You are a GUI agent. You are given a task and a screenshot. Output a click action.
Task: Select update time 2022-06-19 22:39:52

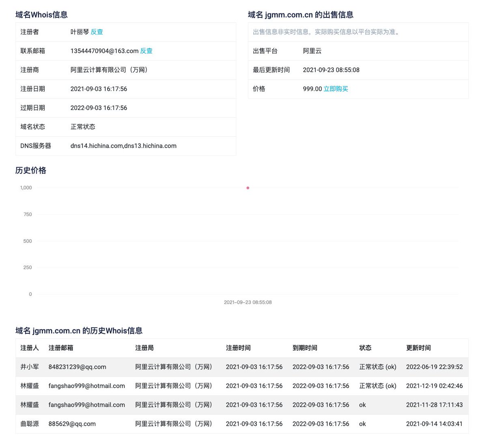tap(434, 367)
